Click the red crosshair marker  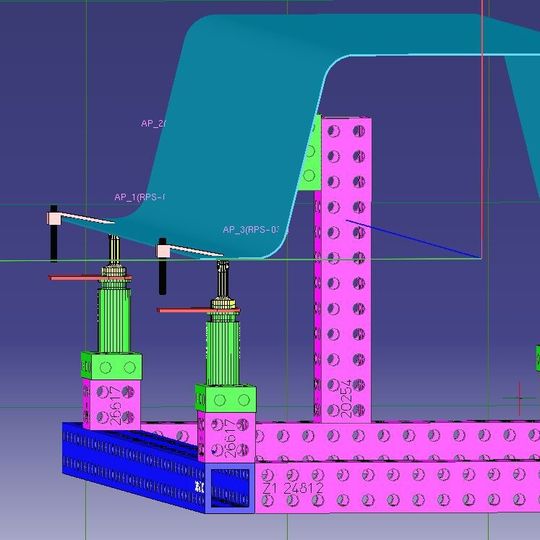coord(520,398)
